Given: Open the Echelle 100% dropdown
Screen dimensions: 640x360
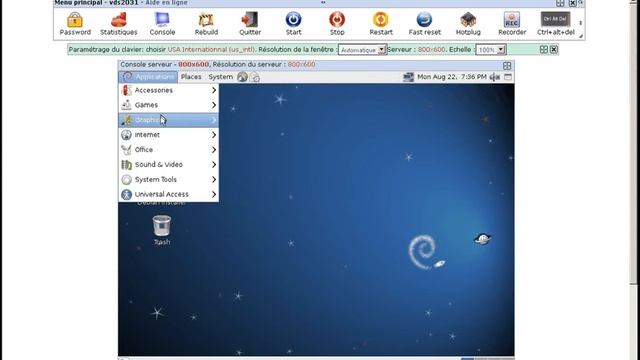Looking at the screenshot, I should (x=491, y=50).
